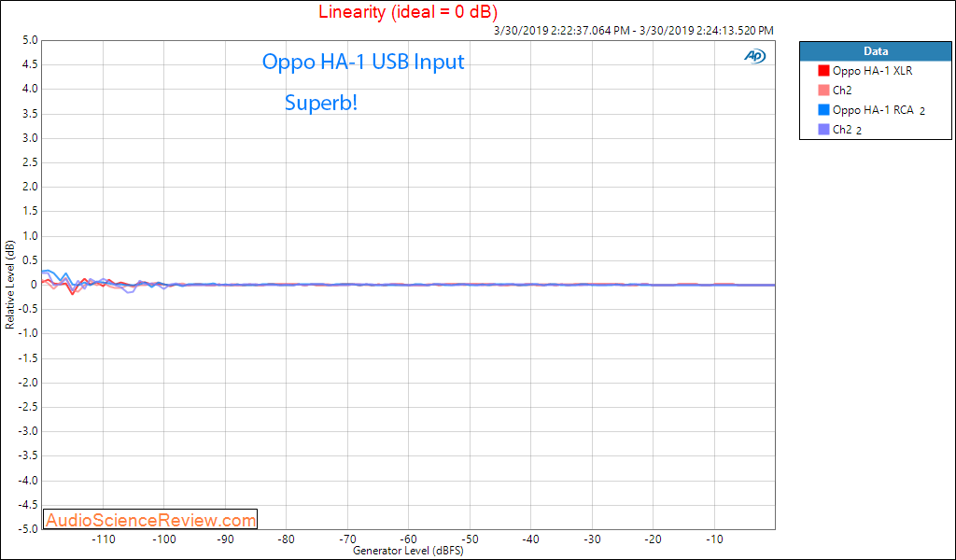Click the 3.5 value on the vertical axis
Screen dimensions: 956x560
click(x=30, y=114)
